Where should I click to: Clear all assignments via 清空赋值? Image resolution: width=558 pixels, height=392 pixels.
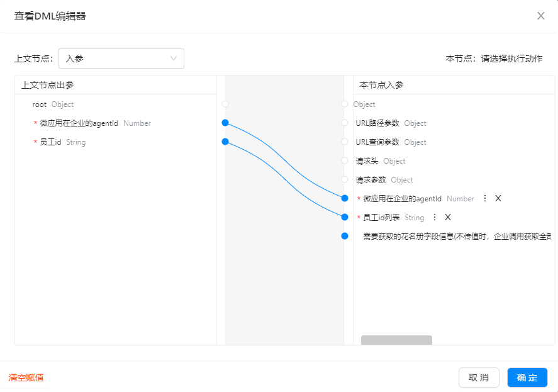click(26, 378)
